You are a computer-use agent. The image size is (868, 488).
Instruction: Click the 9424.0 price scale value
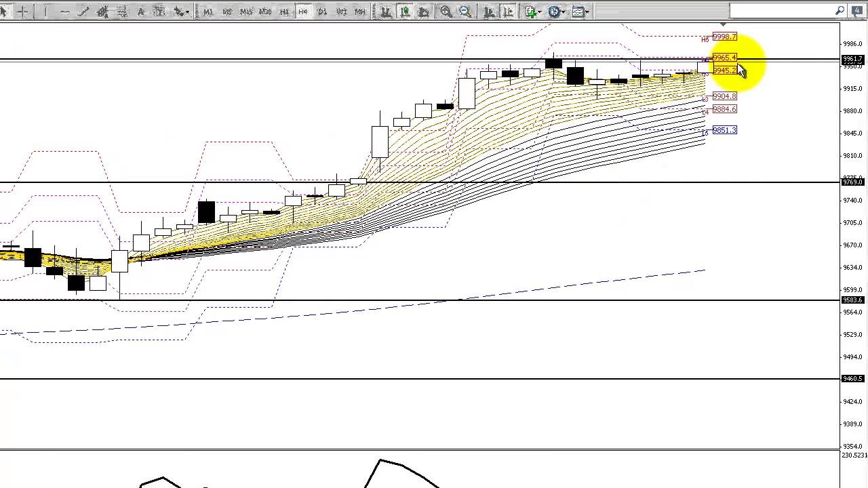pyautogui.click(x=852, y=402)
